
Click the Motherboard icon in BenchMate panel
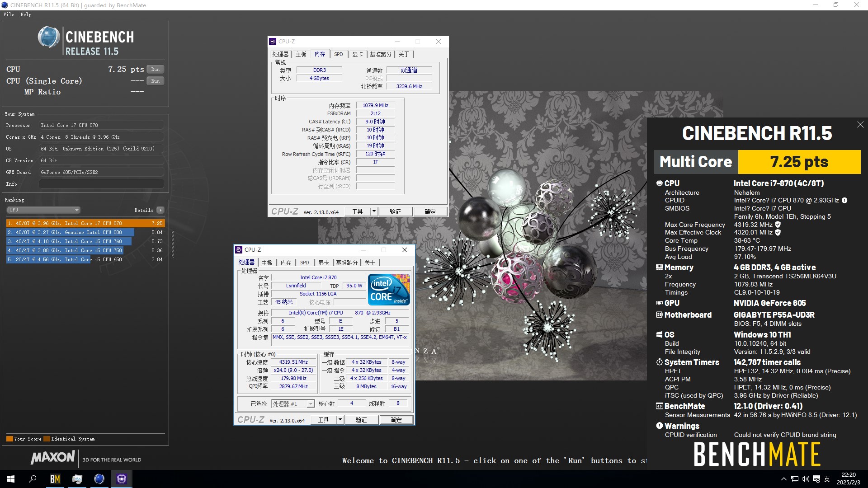coord(659,315)
